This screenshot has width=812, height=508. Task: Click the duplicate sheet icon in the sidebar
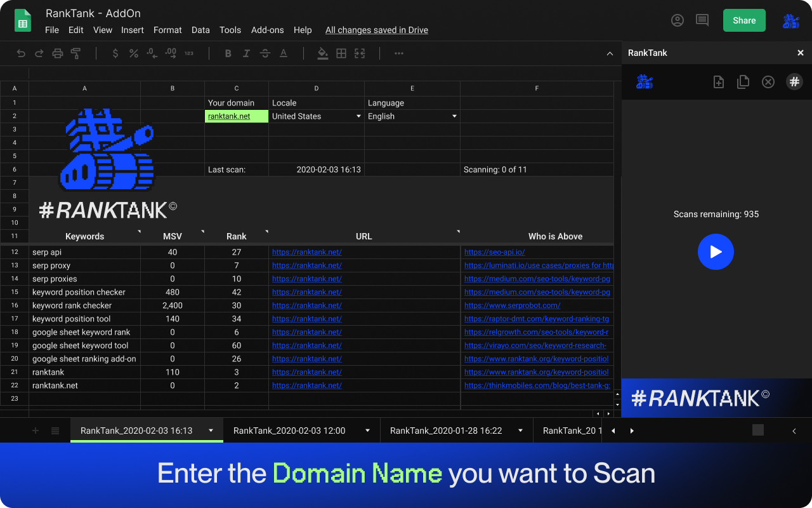[743, 81]
